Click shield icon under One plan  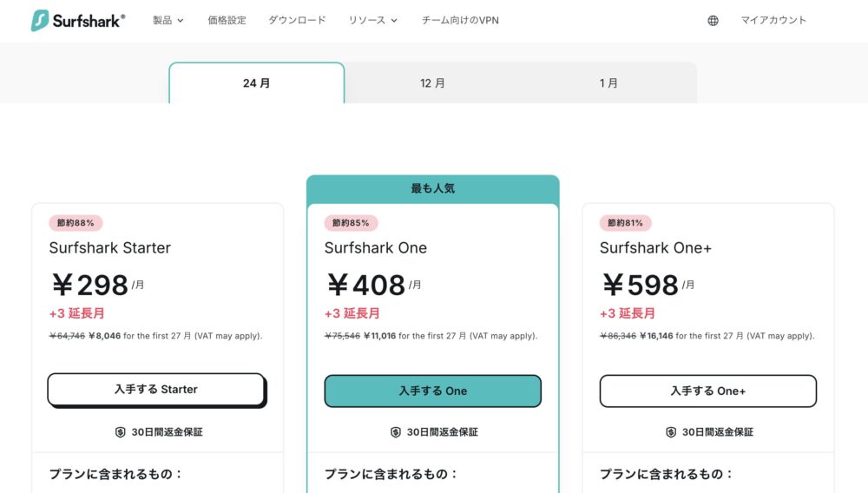396,432
